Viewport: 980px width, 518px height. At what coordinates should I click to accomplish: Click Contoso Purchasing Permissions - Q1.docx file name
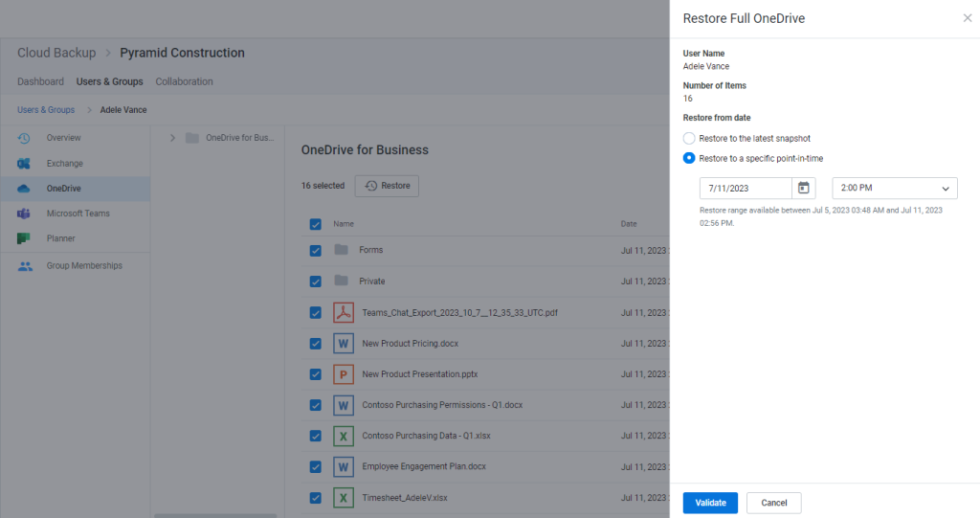(442, 405)
